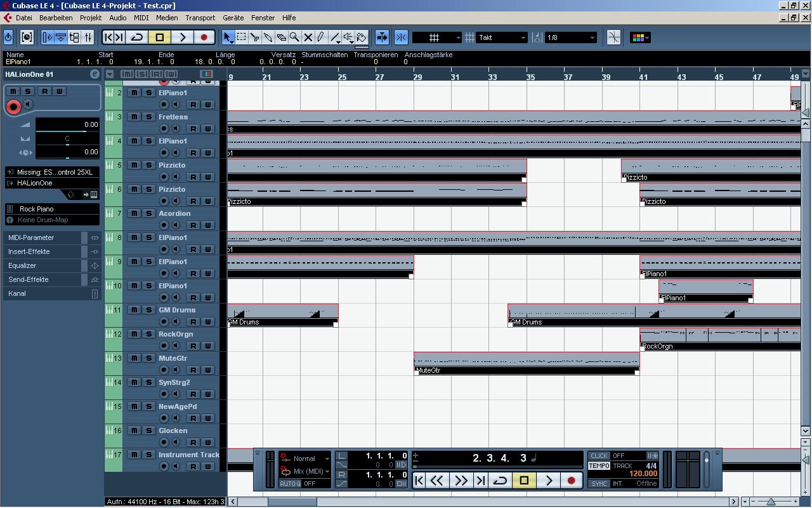The image size is (812, 508).
Task: Adjust the inspector pan control C
Action: tap(67, 138)
